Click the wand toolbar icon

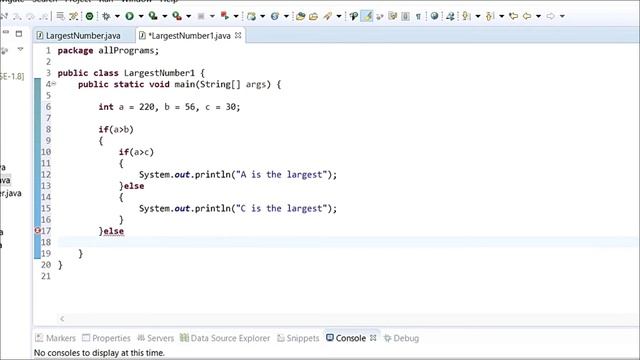(x=73, y=16)
